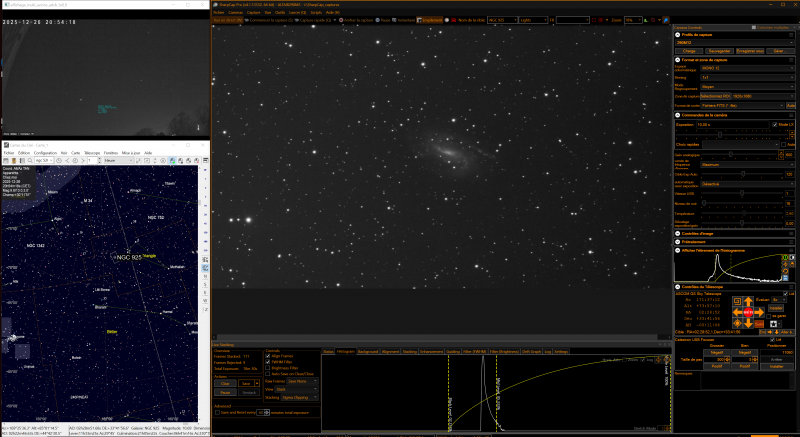Open the Caméras menu in SharpCap
The height and width of the screenshot is (437, 800).
point(235,12)
